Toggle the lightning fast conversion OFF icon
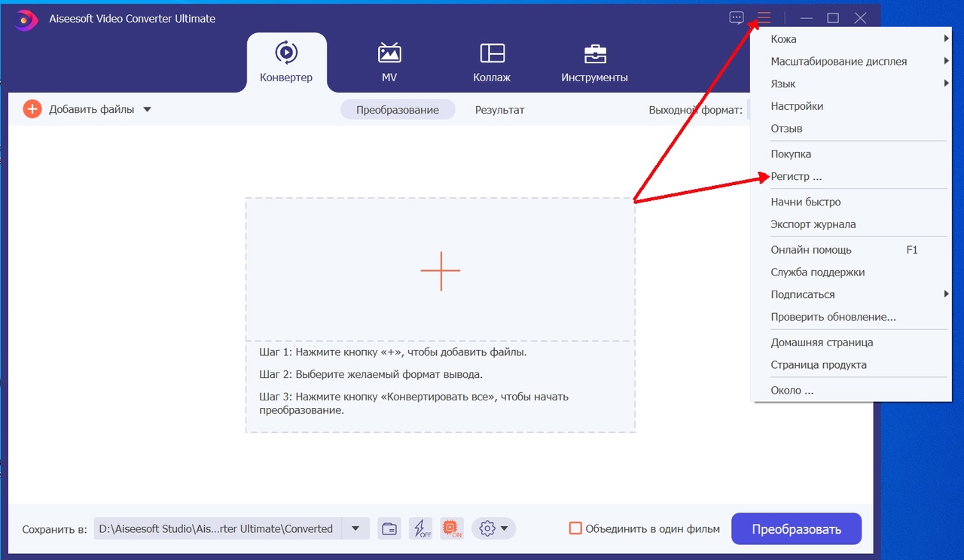Screen dimensions: 964x560 coord(420,528)
